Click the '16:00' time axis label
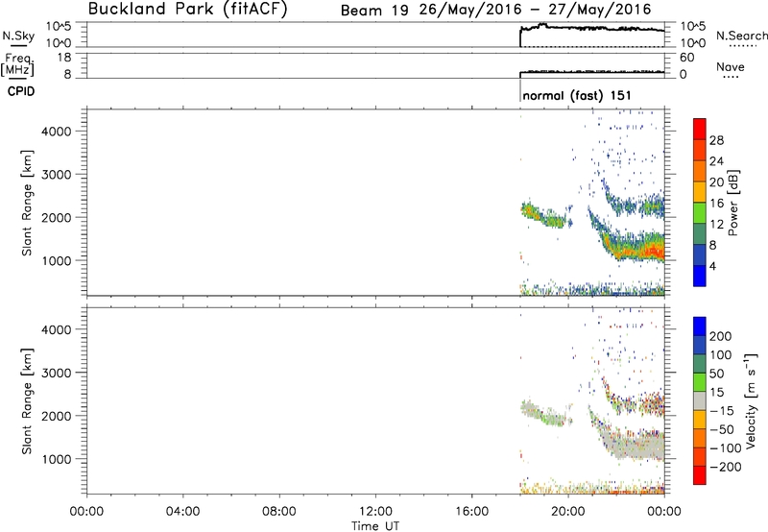Screen dimensions: 768x532 (x=471, y=512)
